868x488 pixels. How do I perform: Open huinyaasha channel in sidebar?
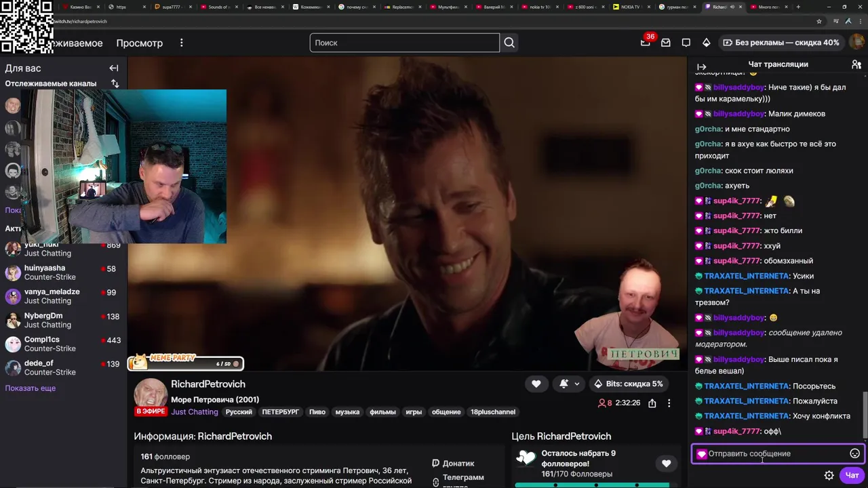[x=62, y=272]
